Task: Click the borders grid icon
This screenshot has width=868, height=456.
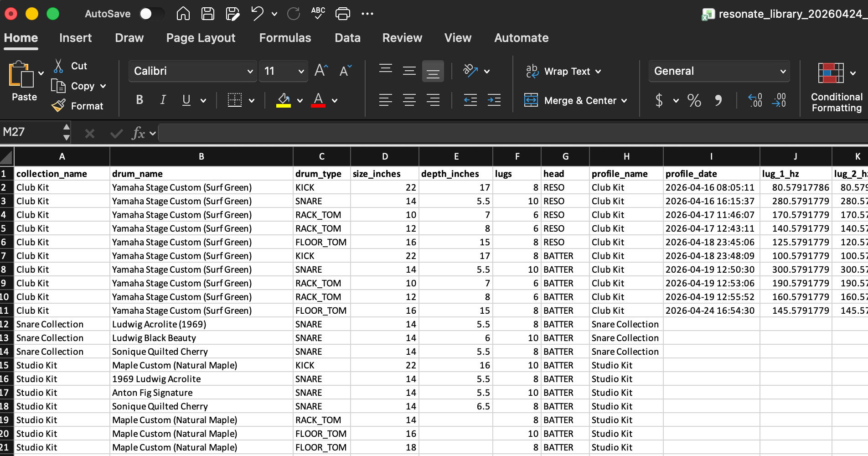Action: (x=235, y=100)
